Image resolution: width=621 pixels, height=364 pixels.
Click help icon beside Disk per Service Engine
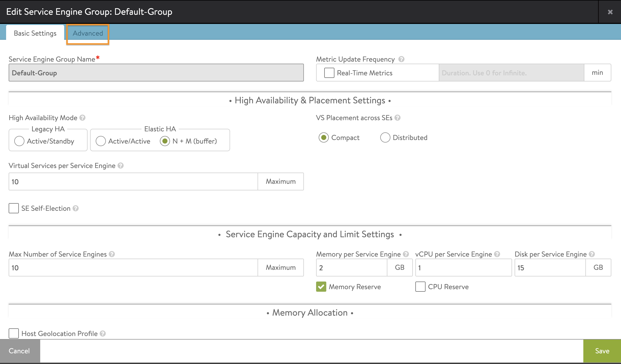pyautogui.click(x=592, y=254)
